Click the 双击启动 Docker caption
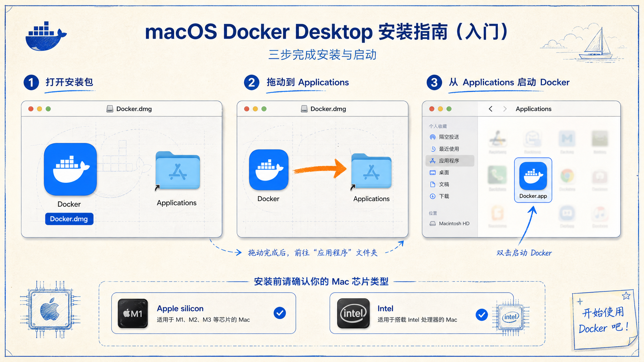The image size is (644, 362). click(x=524, y=253)
